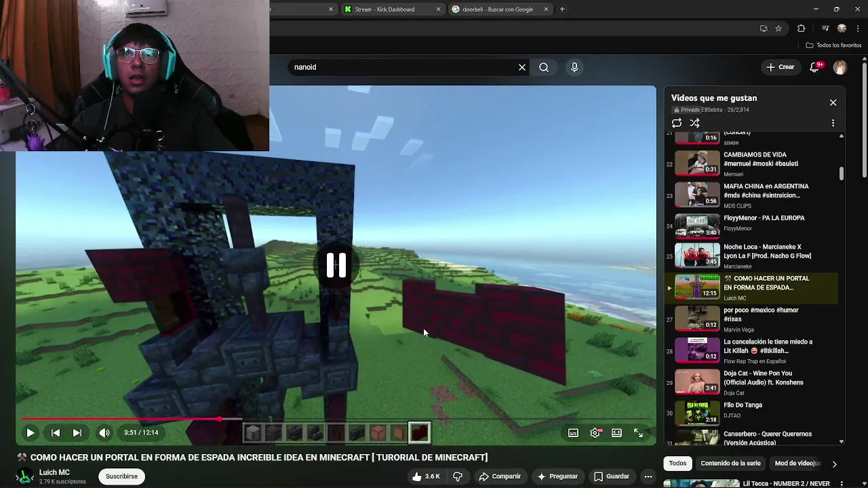Click the play button in video controls
868x488 pixels.
[31, 432]
